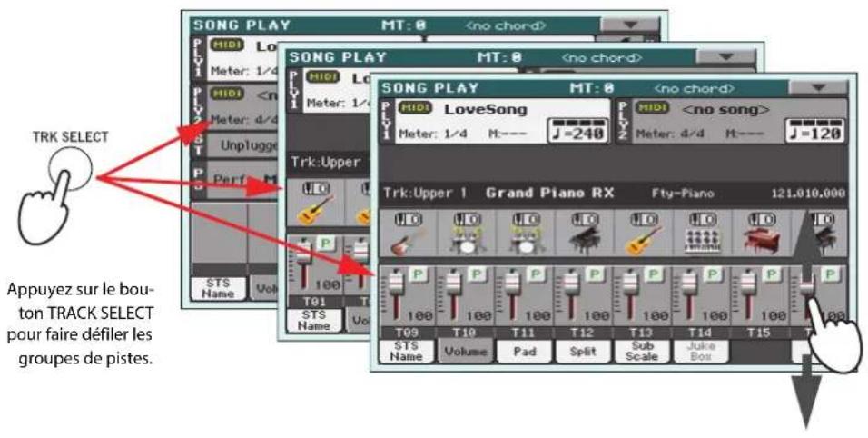Select the drum kit sound icon of track T10
Image resolution: width=868 pixels, height=438 pixels.
click(x=468, y=242)
